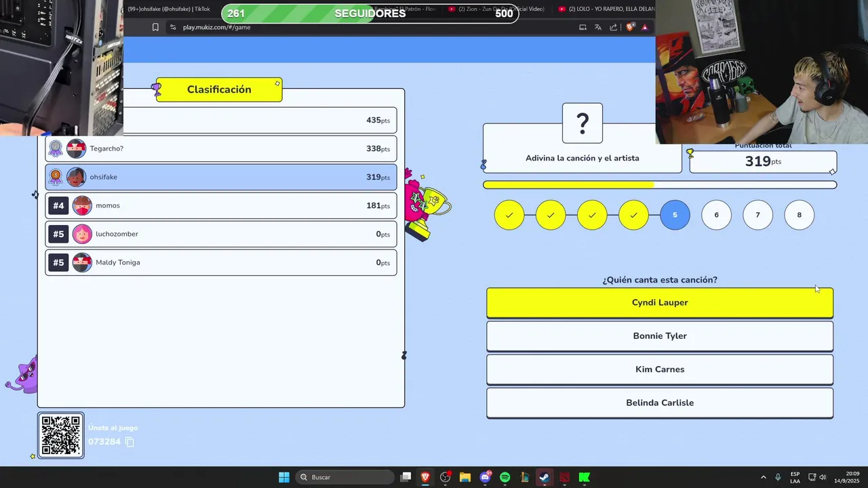
Task: Open Kick app from the taskbar
Action: 585,477
